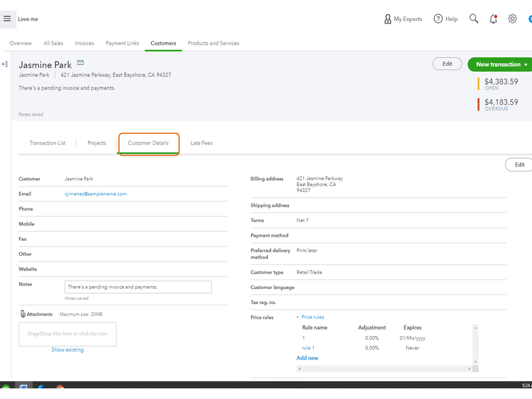The height and width of the screenshot is (399, 532).
Task: Switch to the Transaction List tab
Action: point(47,143)
